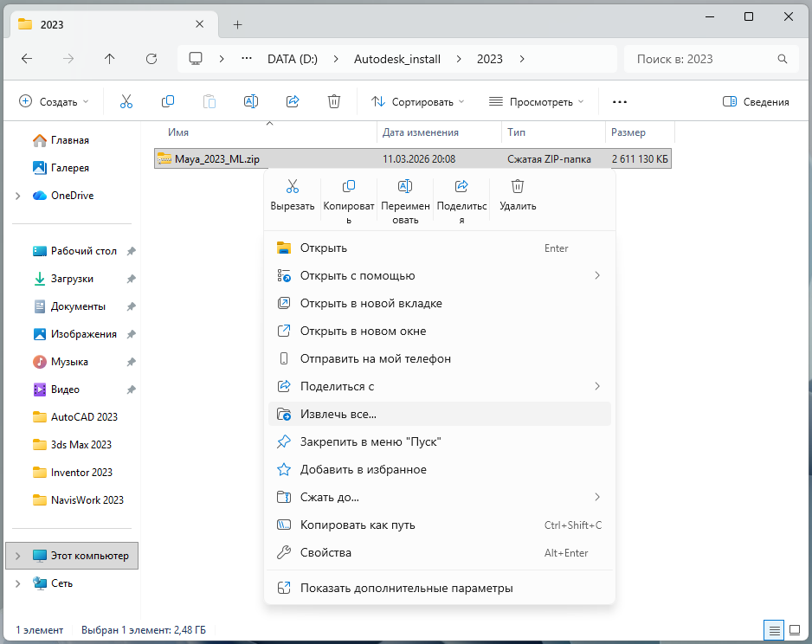Click the Копировать icon in the context menu
The width and height of the screenshot is (812, 644).
(x=349, y=186)
